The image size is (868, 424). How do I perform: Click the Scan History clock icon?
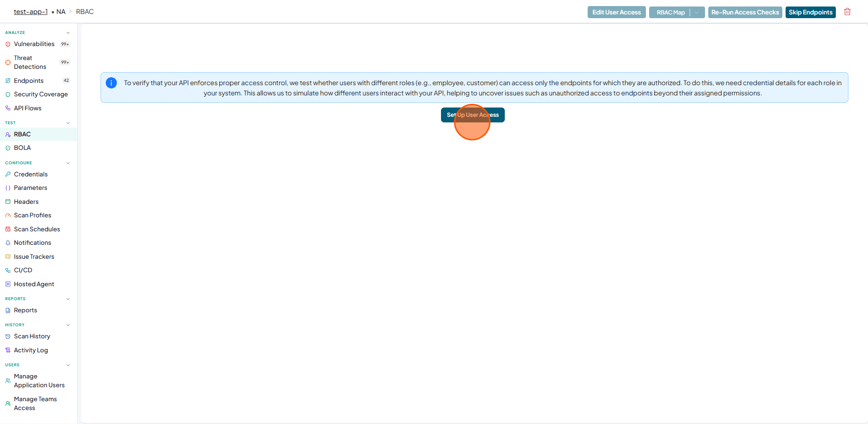point(8,337)
